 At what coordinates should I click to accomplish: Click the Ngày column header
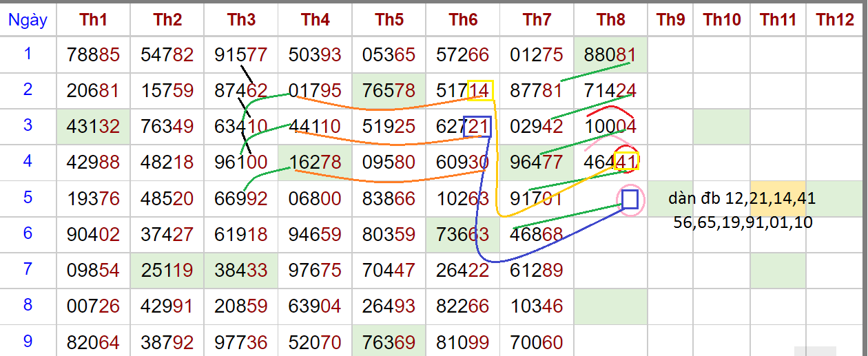tap(28, 20)
